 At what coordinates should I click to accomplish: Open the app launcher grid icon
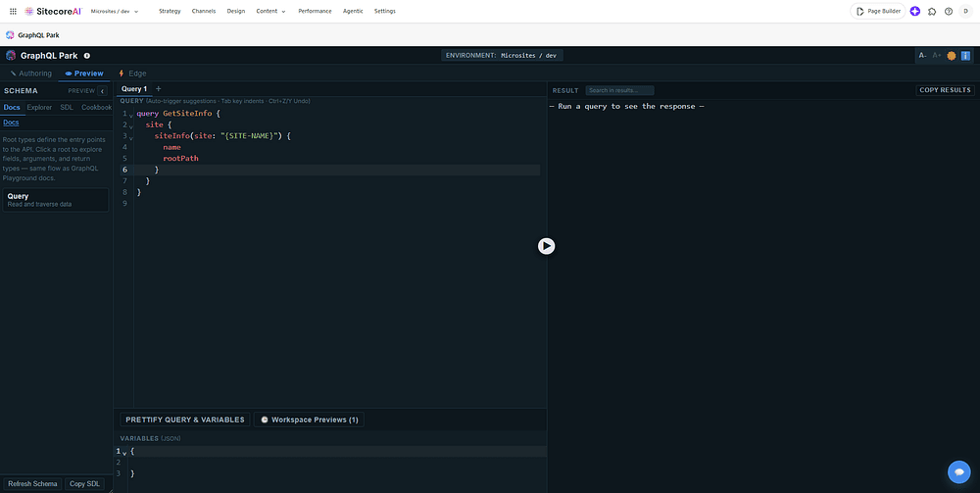tap(13, 11)
